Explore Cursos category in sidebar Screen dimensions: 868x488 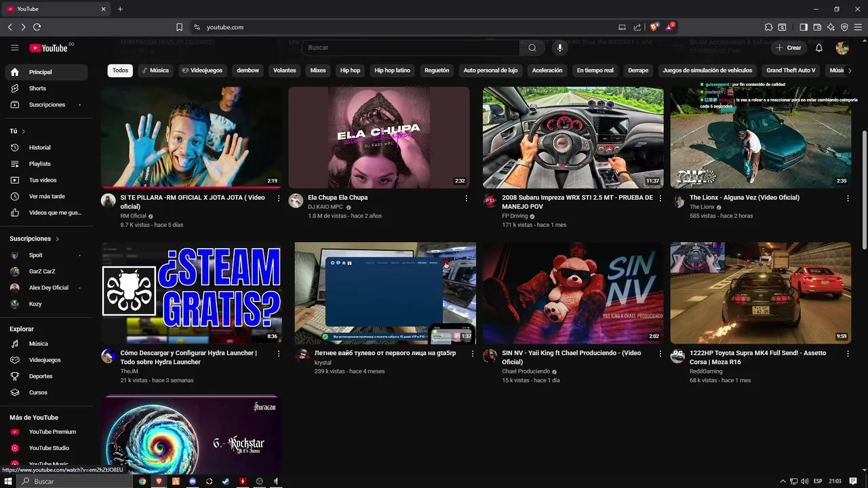46,392
